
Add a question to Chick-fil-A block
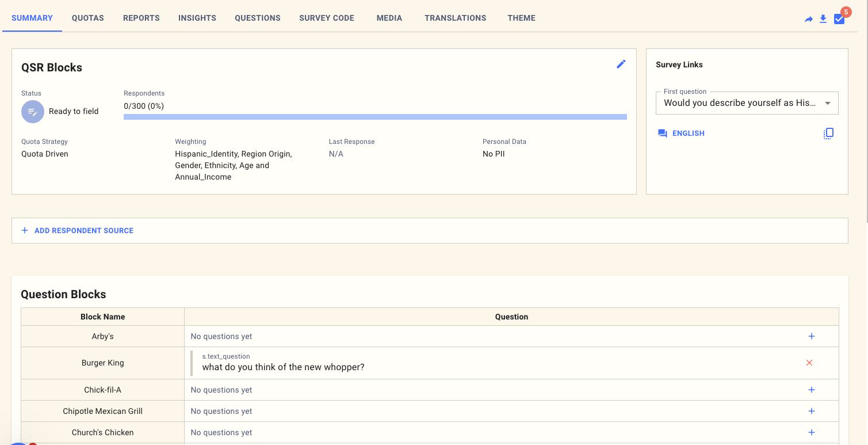pos(811,390)
